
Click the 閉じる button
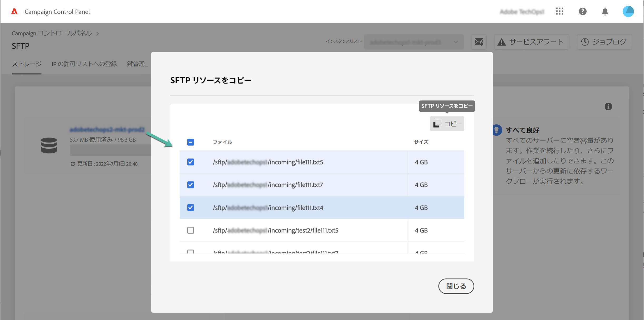(x=456, y=286)
